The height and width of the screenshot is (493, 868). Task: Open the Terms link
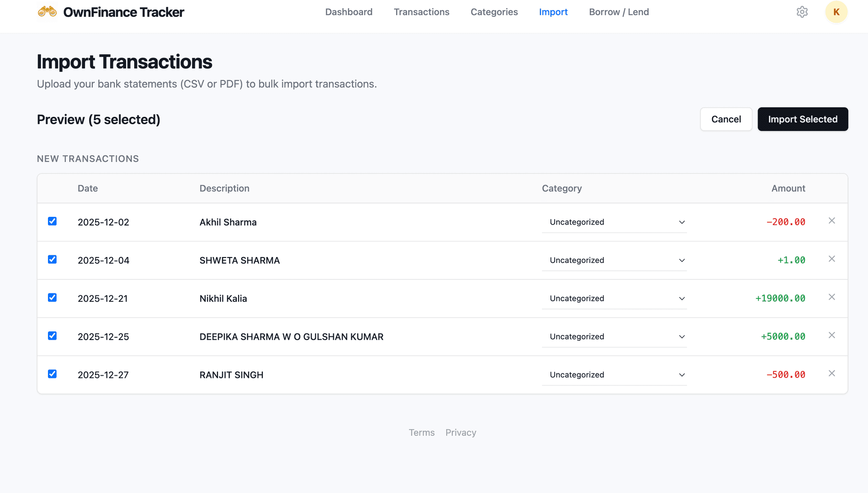point(421,432)
